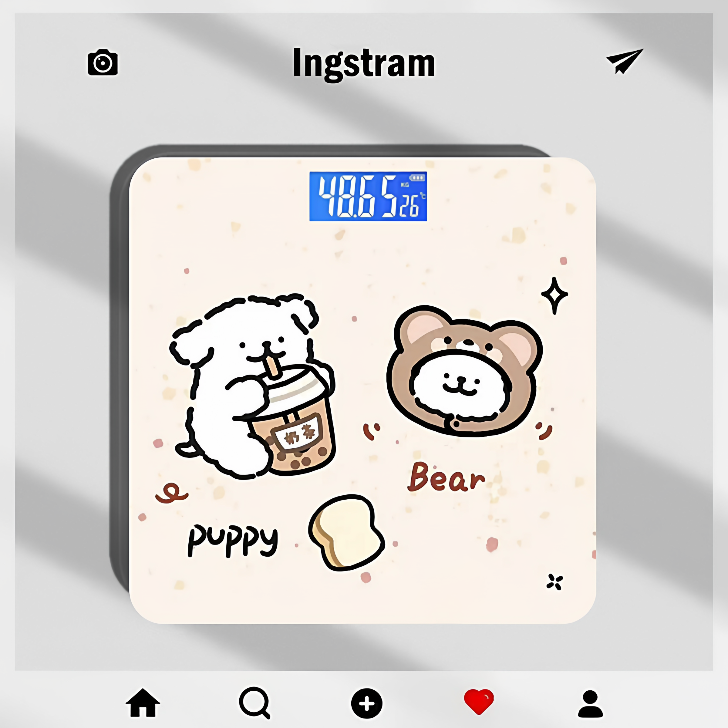Open the camera icon
The image size is (728, 728).
click(103, 62)
